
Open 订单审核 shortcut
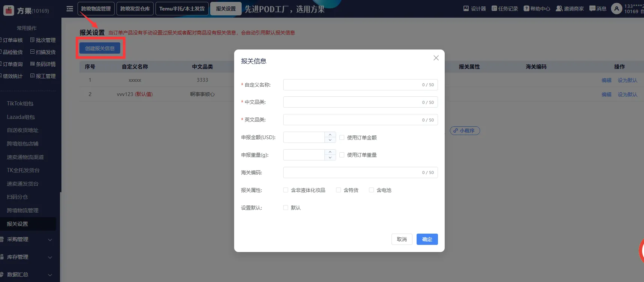(12, 40)
